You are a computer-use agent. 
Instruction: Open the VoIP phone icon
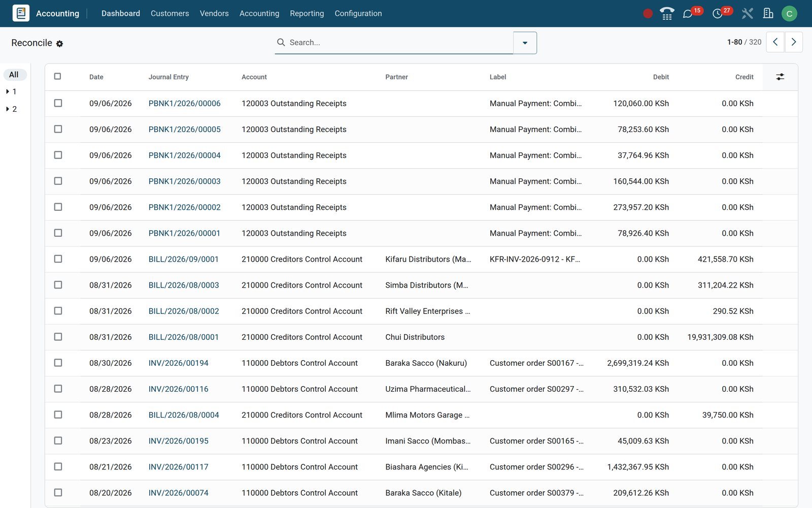667,14
